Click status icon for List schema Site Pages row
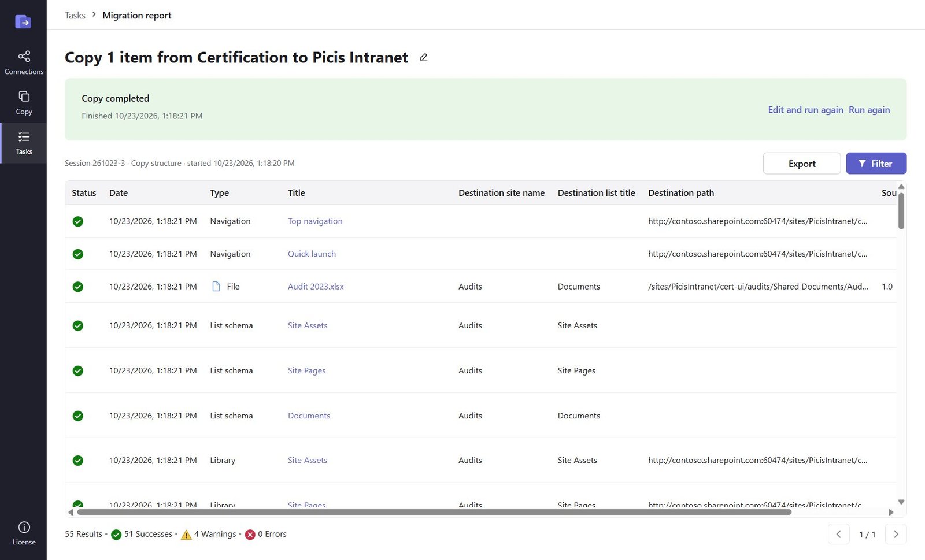The height and width of the screenshot is (560, 925). point(78,371)
